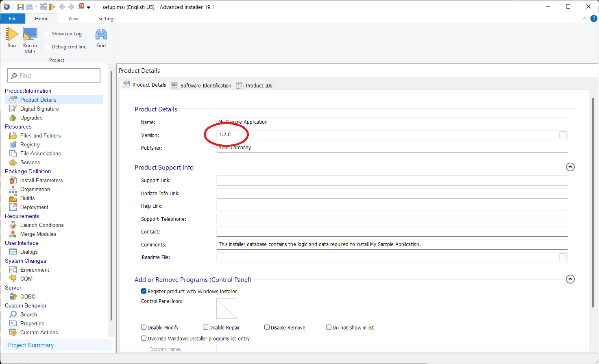Open Search page under Custom Behavior
Viewport: 599px width, 364px height.
(x=28, y=314)
